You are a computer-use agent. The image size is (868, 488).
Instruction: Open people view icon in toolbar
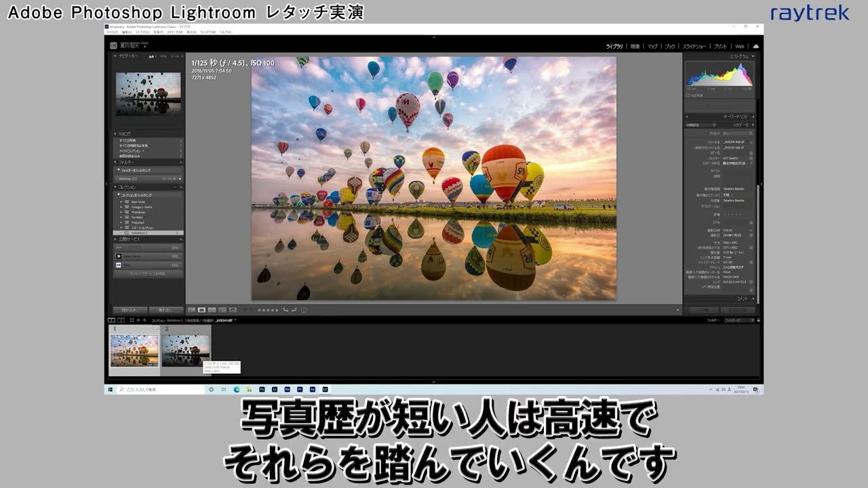click(233, 310)
